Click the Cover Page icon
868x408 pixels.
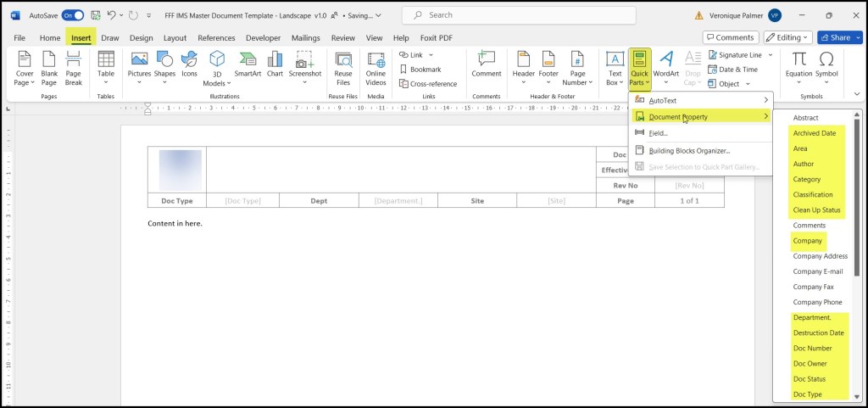[25, 61]
